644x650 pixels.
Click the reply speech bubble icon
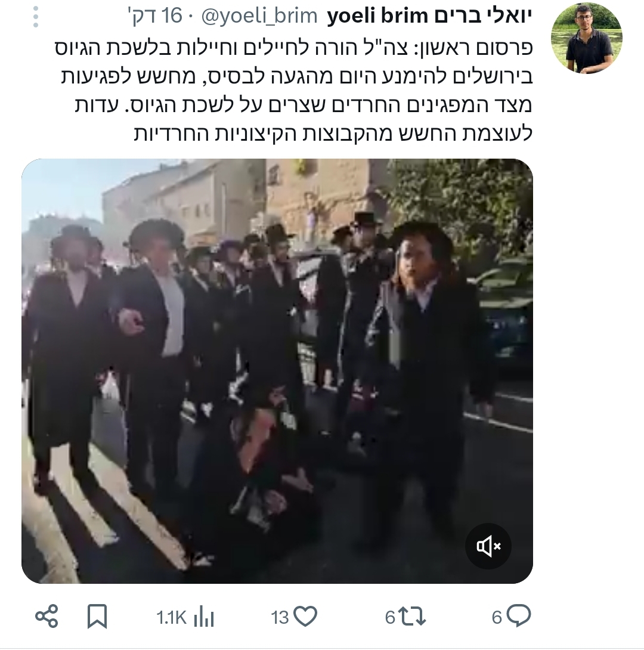pyautogui.click(x=518, y=616)
